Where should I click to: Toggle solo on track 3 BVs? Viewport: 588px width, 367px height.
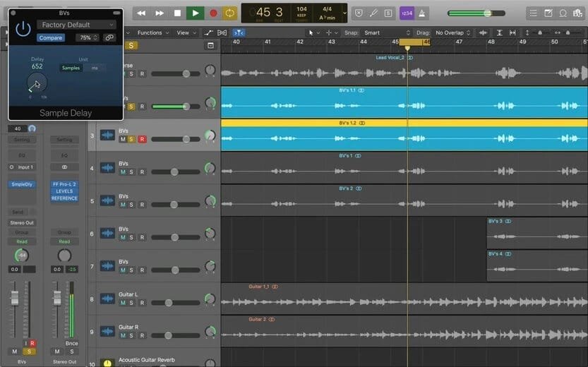[131, 139]
